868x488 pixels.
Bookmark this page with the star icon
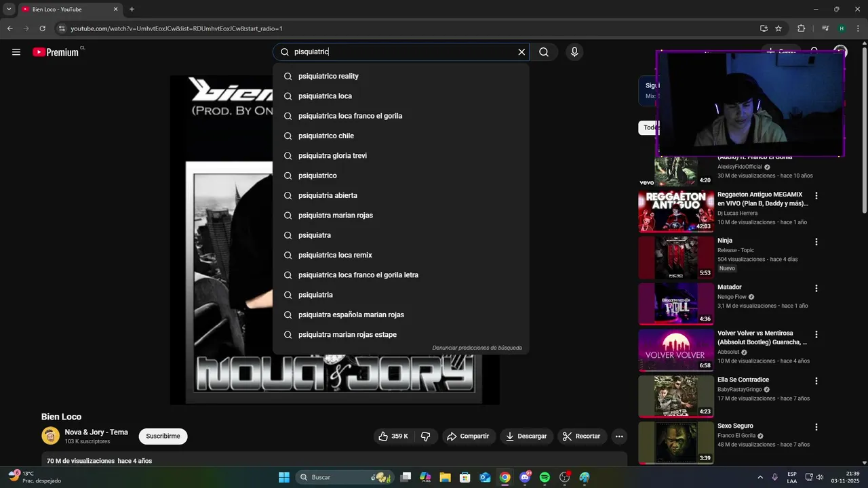click(x=778, y=28)
